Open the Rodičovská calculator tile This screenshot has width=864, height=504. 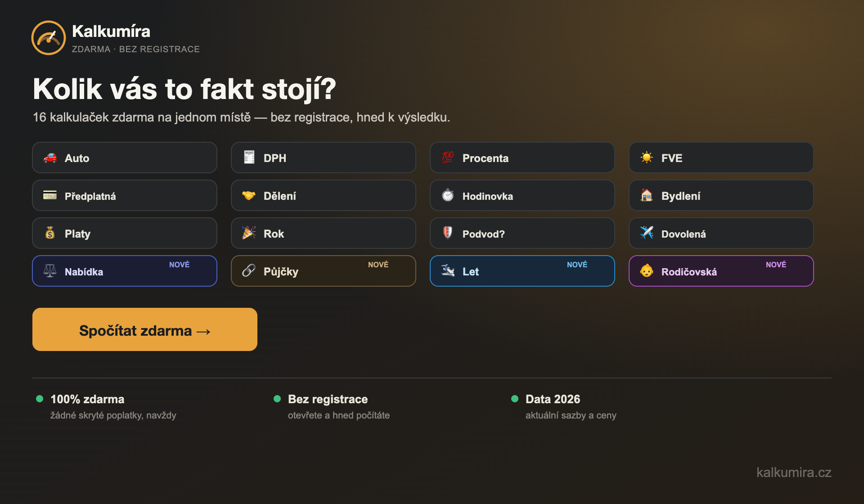721,271
